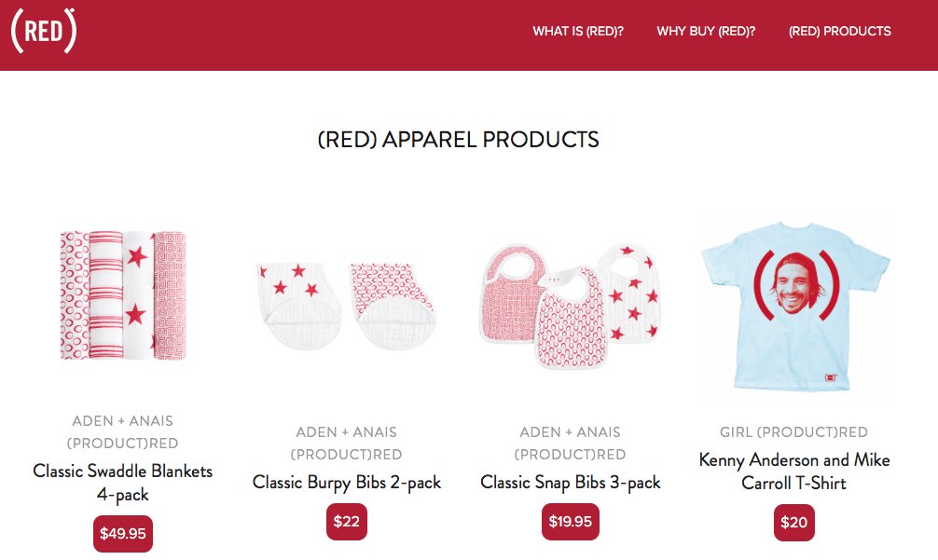Click the $20 price button

point(793,523)
